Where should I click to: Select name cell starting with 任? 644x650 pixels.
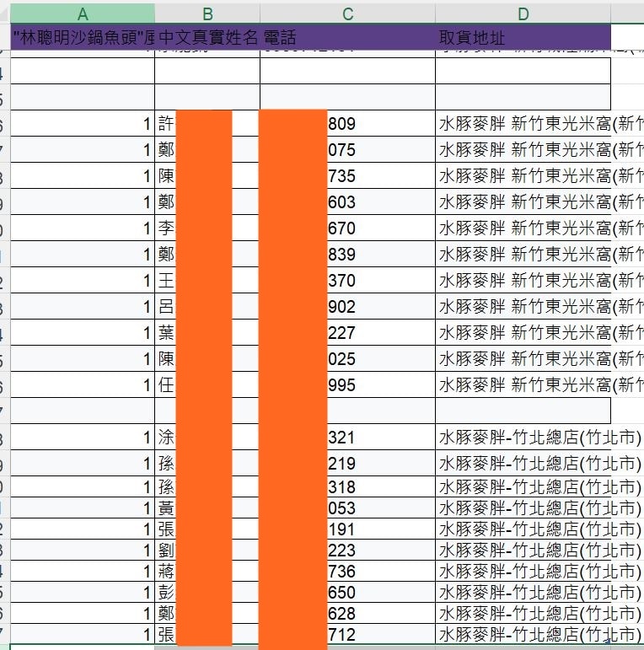click(x=207, y=384)
